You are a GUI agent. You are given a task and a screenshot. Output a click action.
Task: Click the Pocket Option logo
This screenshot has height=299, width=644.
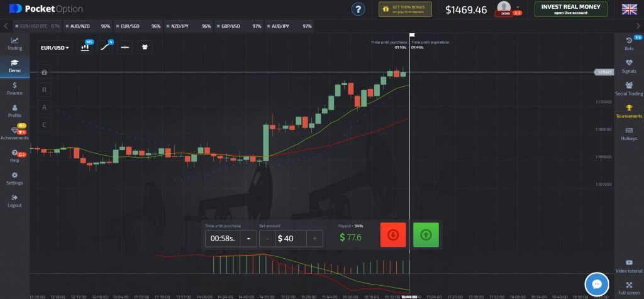46,9
